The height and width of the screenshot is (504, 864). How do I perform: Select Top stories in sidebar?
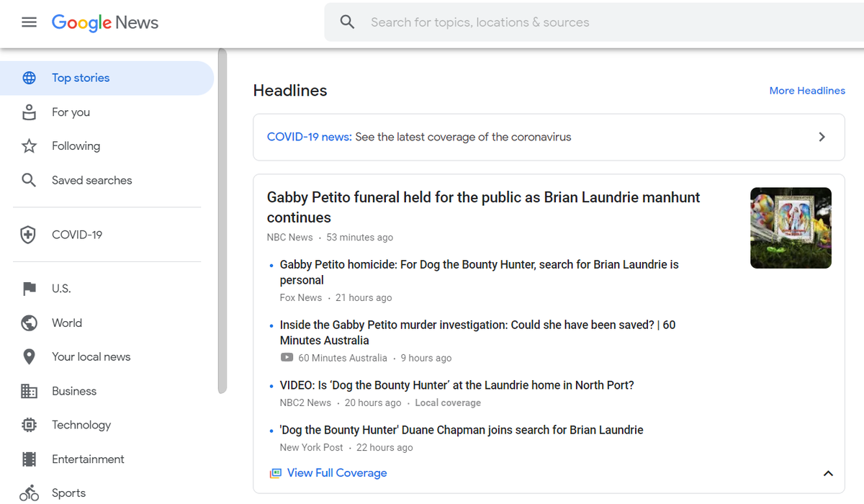coord(107,78)
